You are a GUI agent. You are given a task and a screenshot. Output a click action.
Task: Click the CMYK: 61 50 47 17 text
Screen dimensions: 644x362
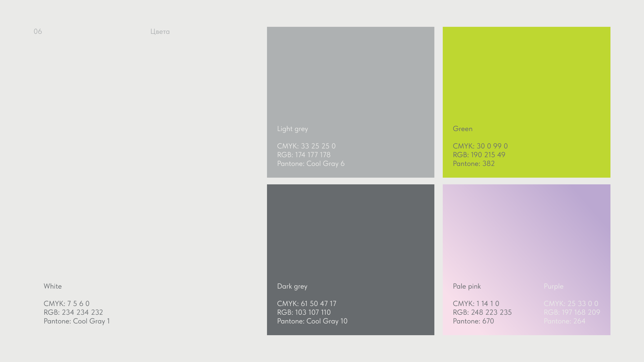tap(307, 304)
